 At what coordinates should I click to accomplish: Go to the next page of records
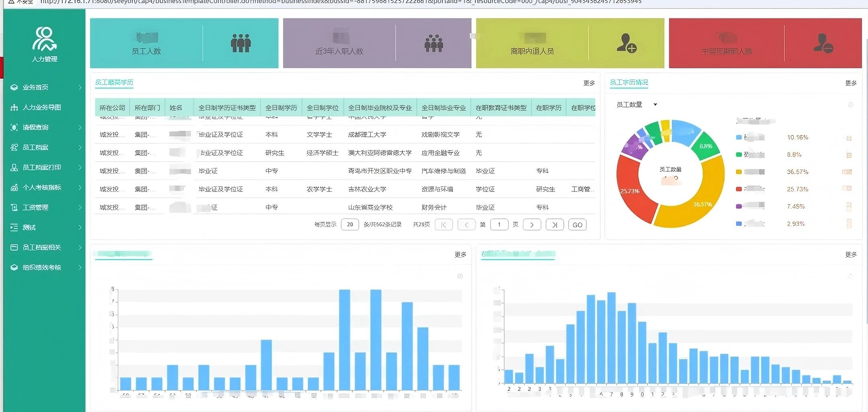(532, 225)
